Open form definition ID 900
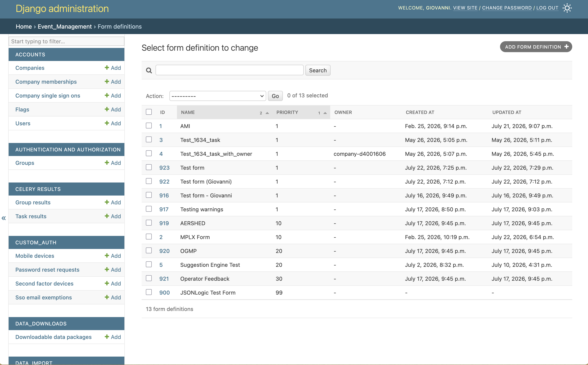Image resolution: width=588 pixels, height=365 pixels. tap(165, 293)
